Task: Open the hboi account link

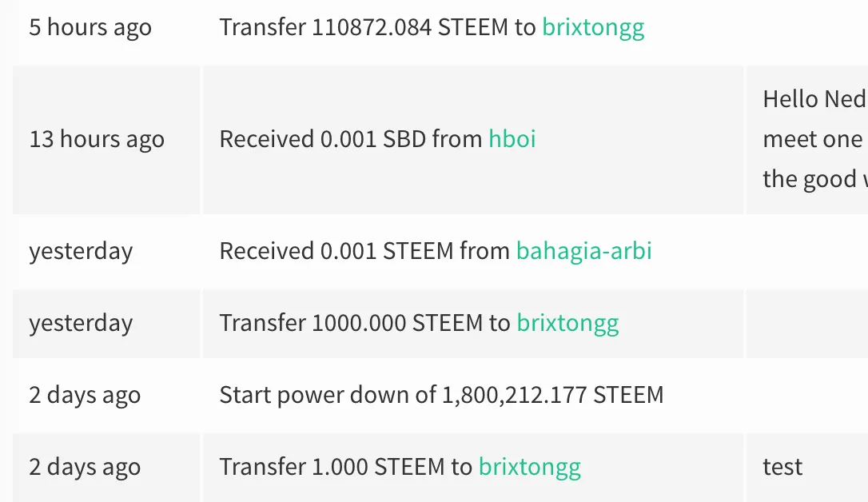Action: [x=512, y=140]
